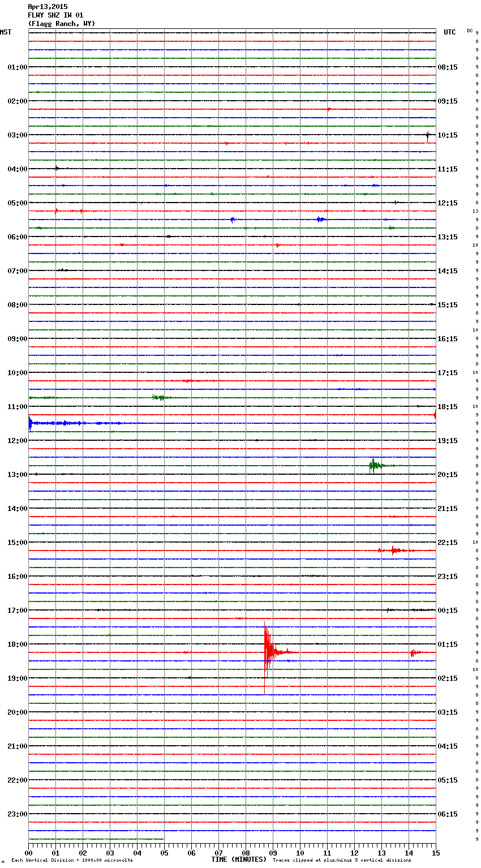
Task: Click the 11:15 UTC time label
Action: pyautogui.click(x=448, y=169)
